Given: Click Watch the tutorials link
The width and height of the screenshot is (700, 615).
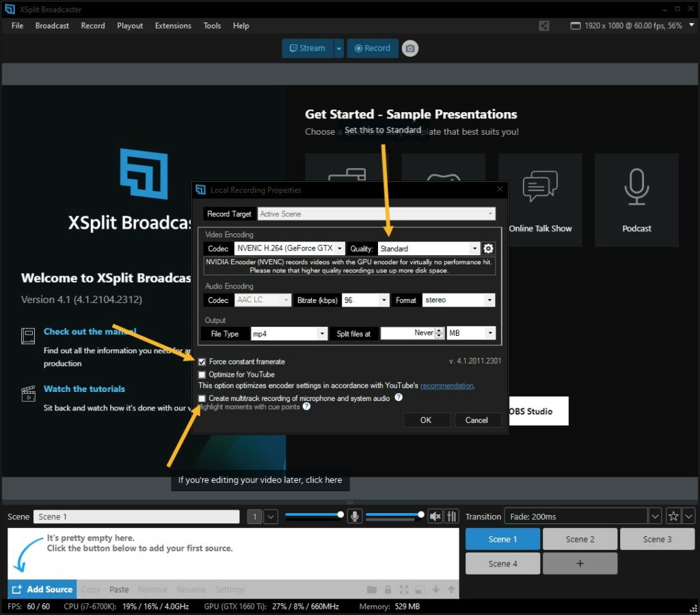Looking at the screenshot, I should click(x=84, y=389).
